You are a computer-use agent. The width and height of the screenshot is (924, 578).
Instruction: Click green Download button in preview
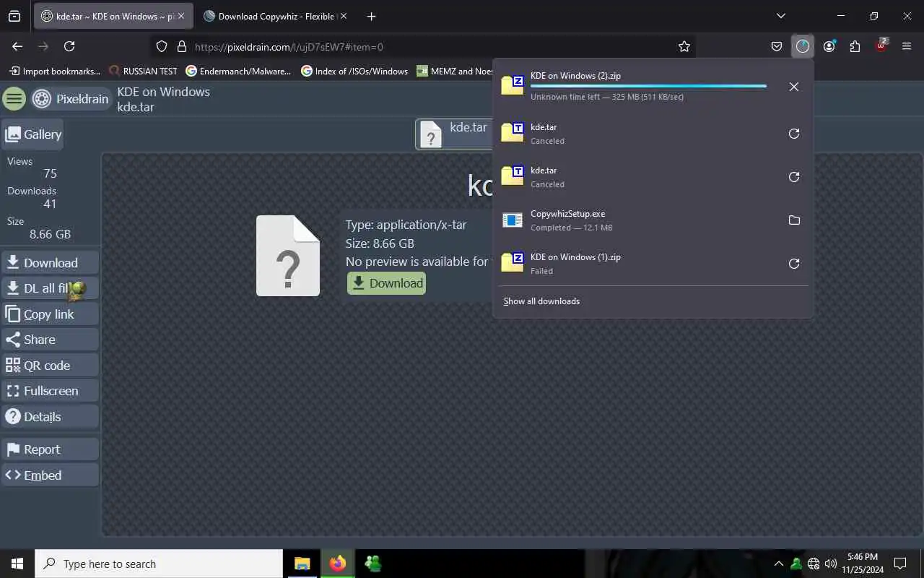(x=386, y=283)
